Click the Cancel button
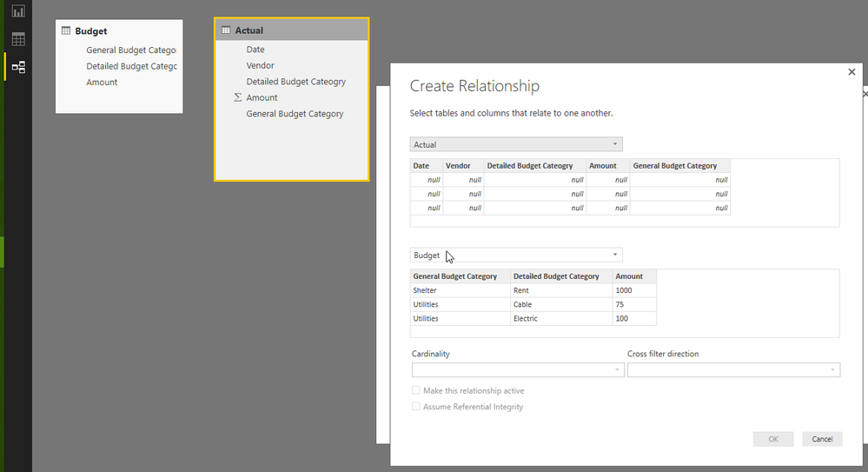This screenshot has height=472, width=868. pos(822,439)
